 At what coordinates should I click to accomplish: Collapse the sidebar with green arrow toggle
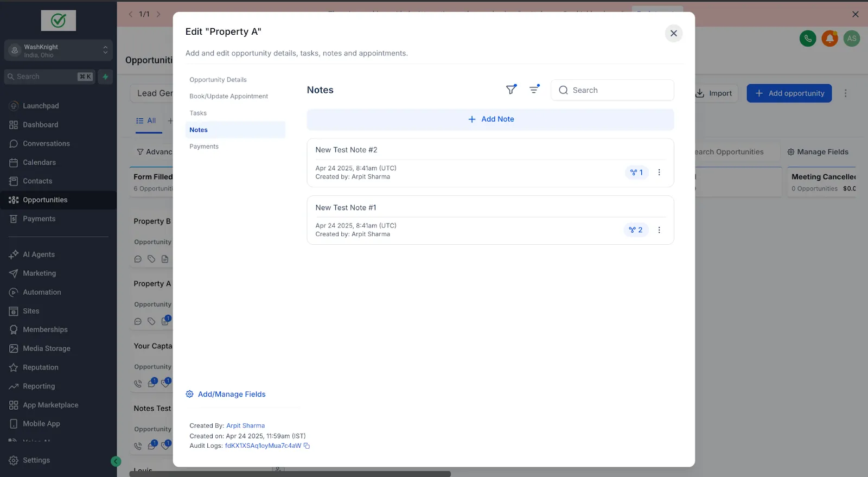(116, 461)
